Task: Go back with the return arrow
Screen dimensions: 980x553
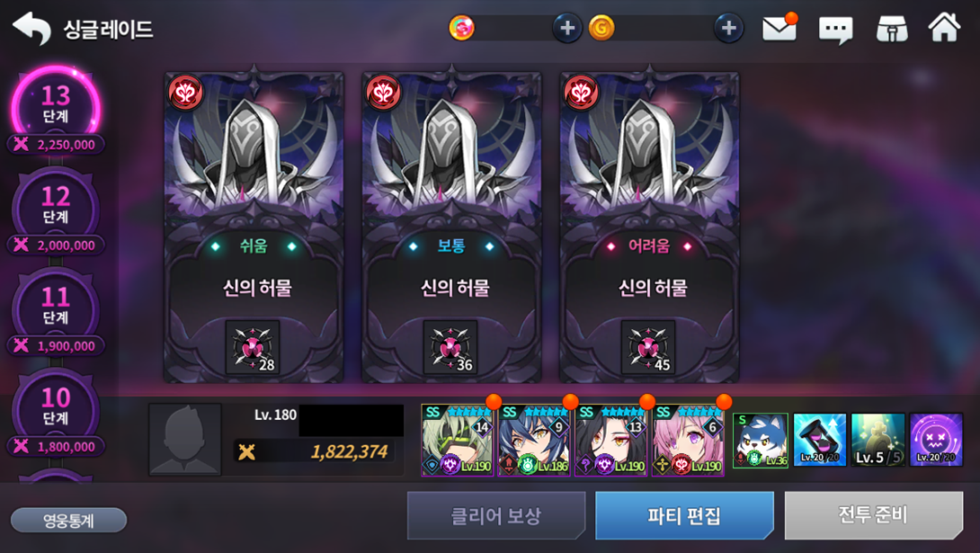Action: coord(31,29)
